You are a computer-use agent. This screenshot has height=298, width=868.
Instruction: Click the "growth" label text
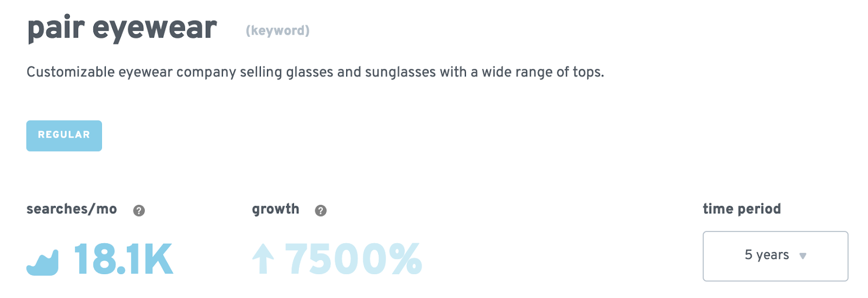pyautogui.click(x=276, y=209)
